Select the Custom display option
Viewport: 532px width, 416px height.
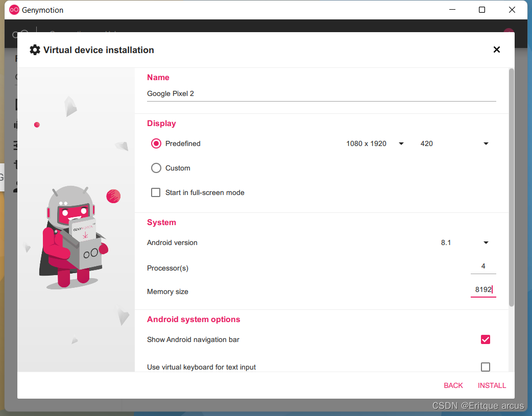[156, 168]
